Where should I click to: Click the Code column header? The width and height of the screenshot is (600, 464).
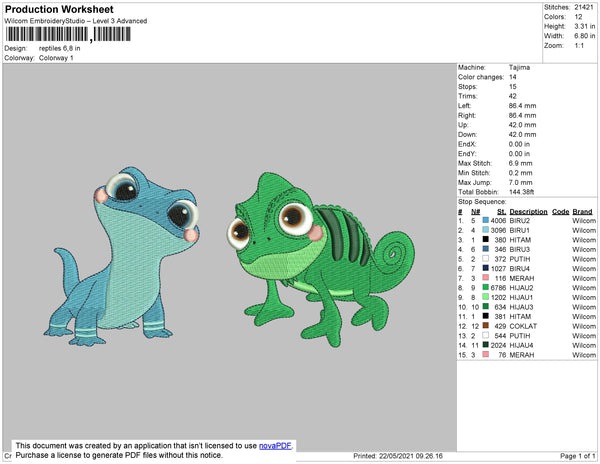pyautogui.click(x=560, y=212)
